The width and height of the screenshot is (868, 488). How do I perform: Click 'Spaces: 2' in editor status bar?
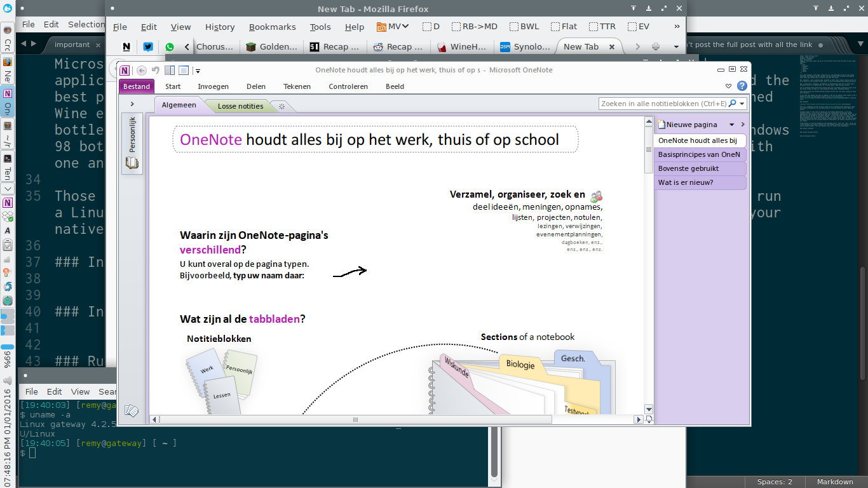tap(775, 482)
